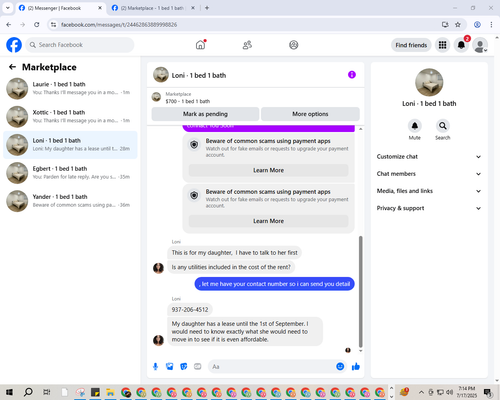Viewport: 500px width, 400px height.
Task: Open Egbert - 1 bed 1 bath chat
Action: coord(70,173)
